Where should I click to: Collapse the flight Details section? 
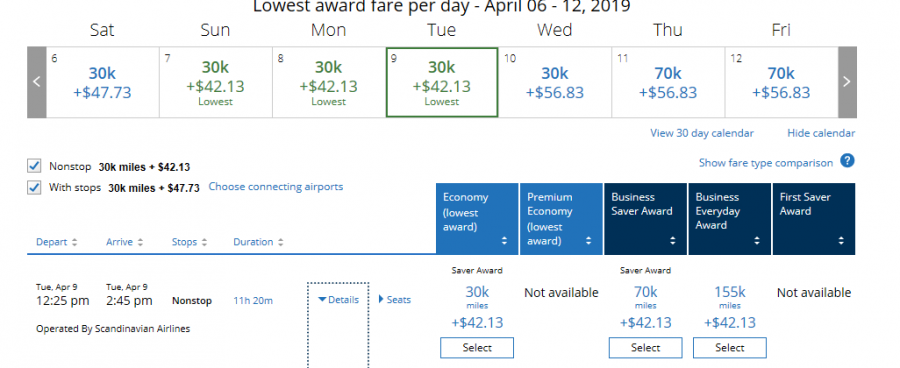pyautogui.click(x=338, y=299)
